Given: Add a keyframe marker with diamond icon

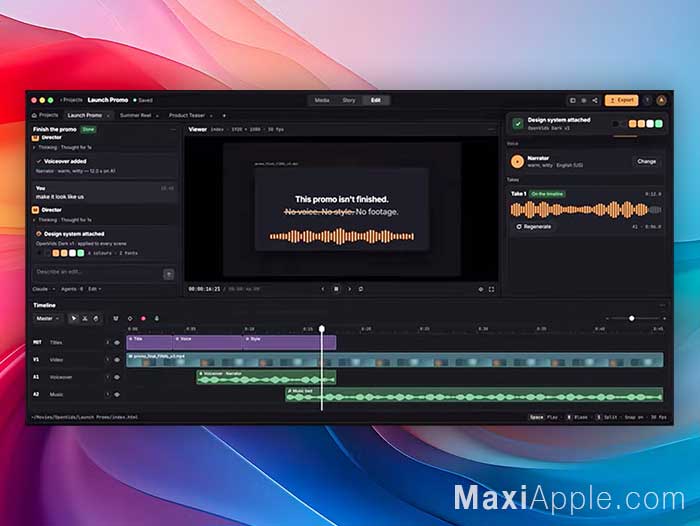Looking at the screenshot, I should [130, 318].
